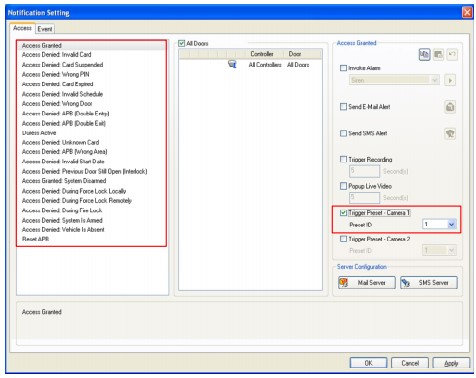Enable Send E-Mail Alert
Image resolution: width=476 pixels, height=378 pixels.
pos(343,107)
